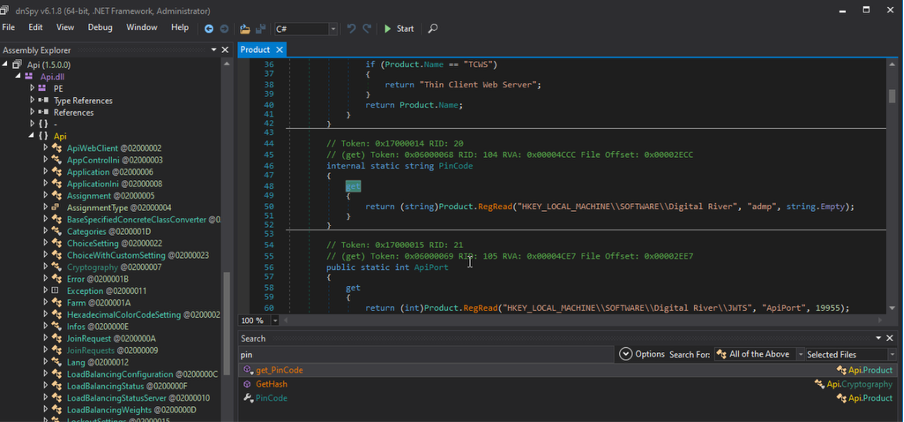Click the Exception class icon
This screenshot has height=422, width=904.
pyautogui.click(x=56, y=291)
